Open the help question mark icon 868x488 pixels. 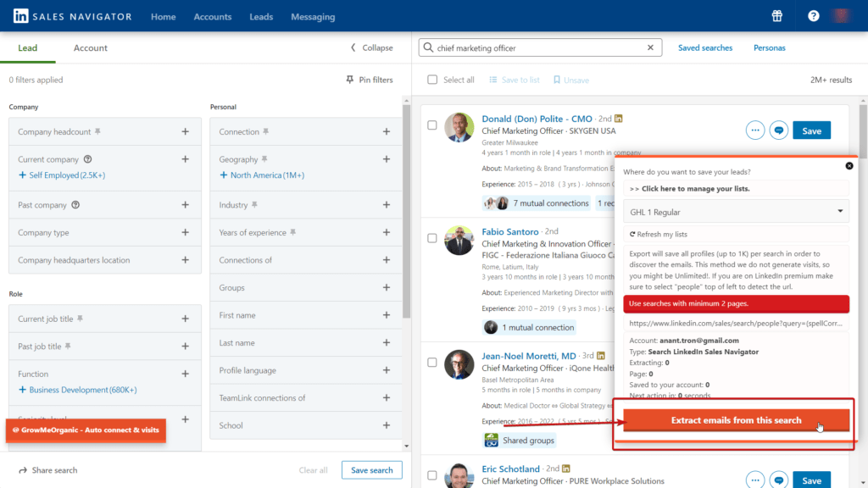pos(813,16)
